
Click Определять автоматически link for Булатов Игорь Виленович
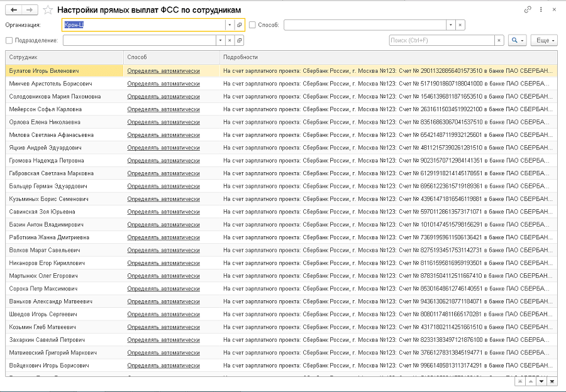[163, 71]
